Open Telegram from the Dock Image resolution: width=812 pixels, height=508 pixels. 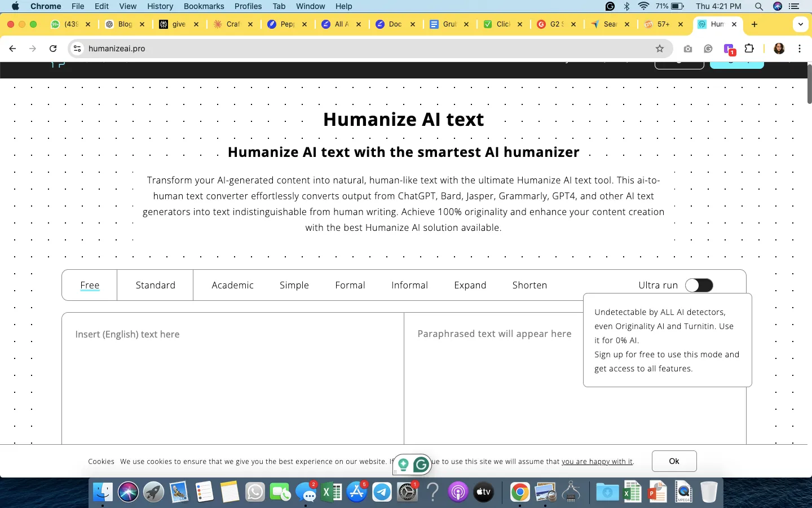(382, 492)
